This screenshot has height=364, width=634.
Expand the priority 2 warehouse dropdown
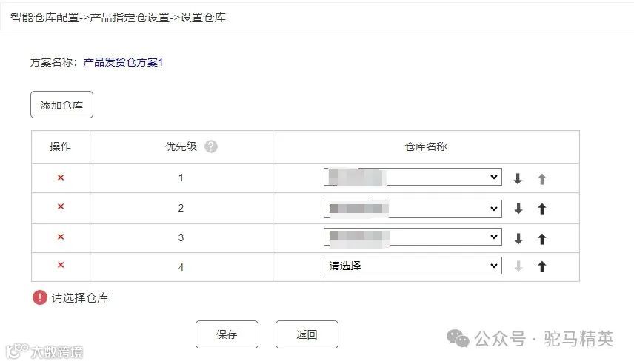[413, 209]
